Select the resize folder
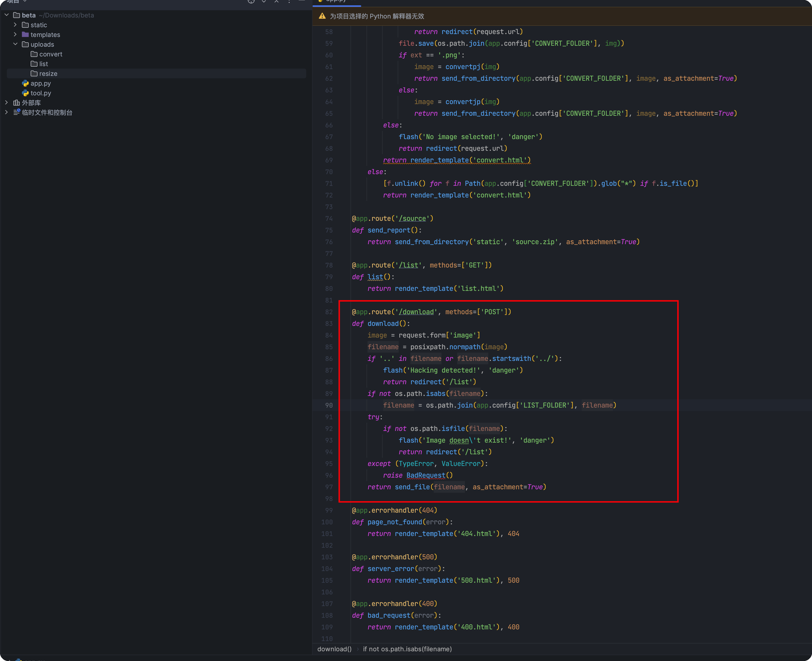 point(48,73)
